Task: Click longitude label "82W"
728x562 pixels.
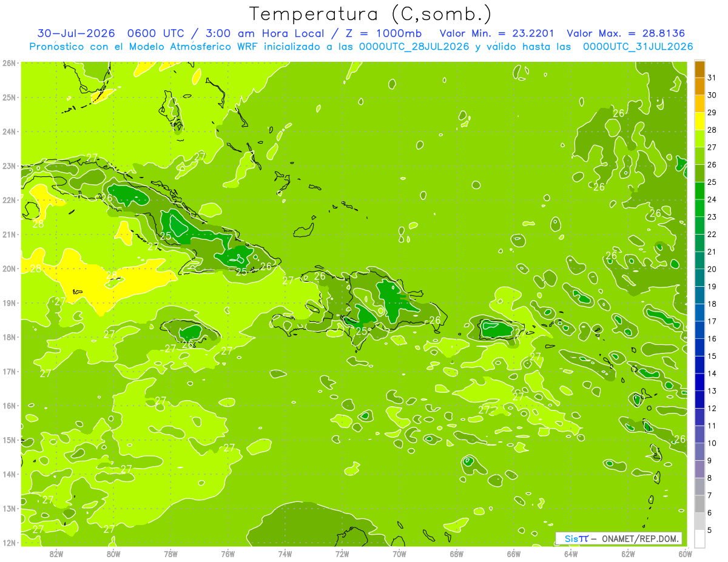Action: (56, 554)
